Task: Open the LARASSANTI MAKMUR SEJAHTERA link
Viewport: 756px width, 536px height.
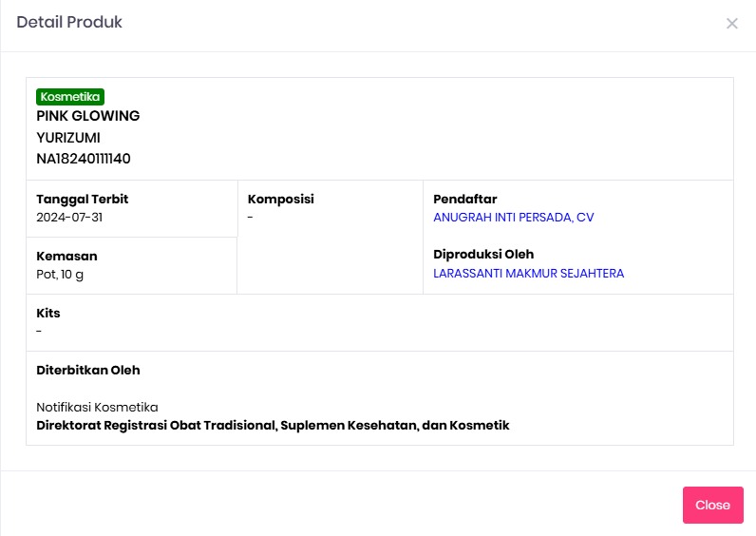Action: point(528,273)
